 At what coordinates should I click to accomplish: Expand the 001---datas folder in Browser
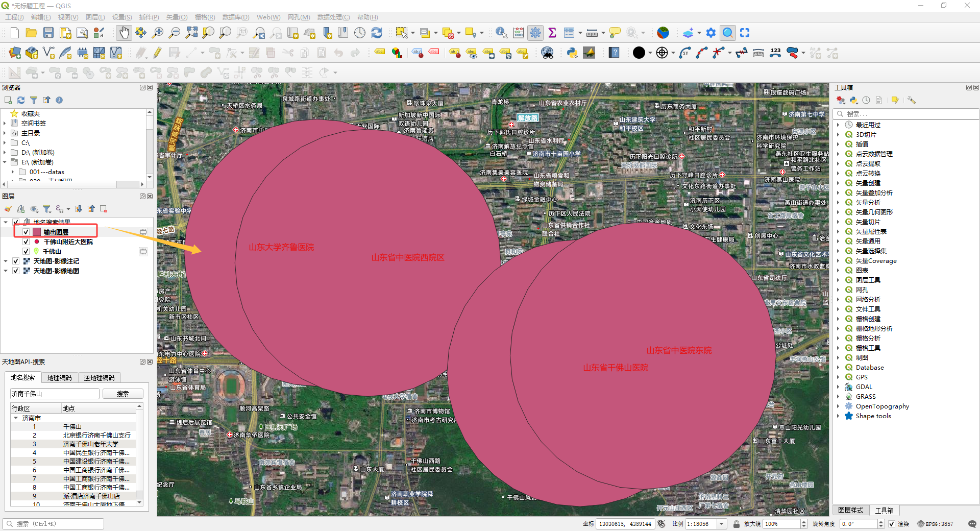[13, 172]
